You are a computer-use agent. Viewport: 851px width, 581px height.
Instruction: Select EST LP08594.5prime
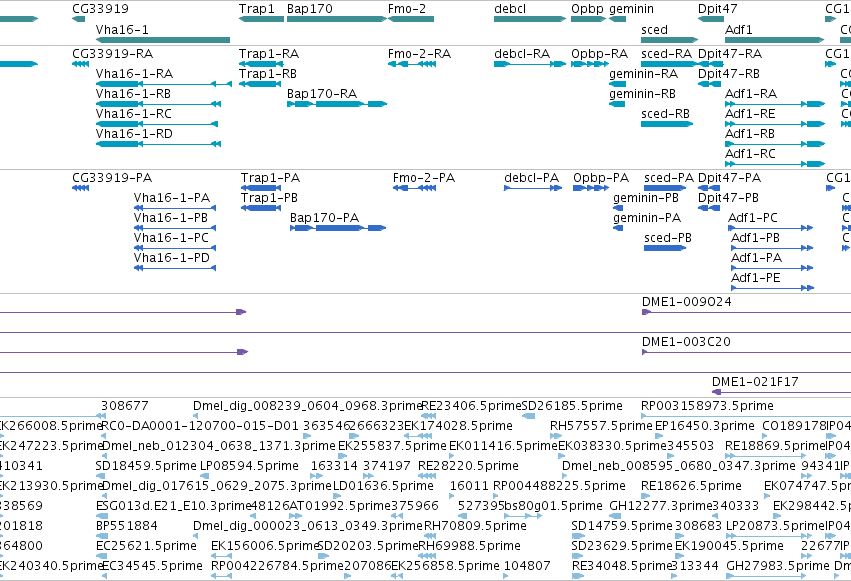pos(249,467)
